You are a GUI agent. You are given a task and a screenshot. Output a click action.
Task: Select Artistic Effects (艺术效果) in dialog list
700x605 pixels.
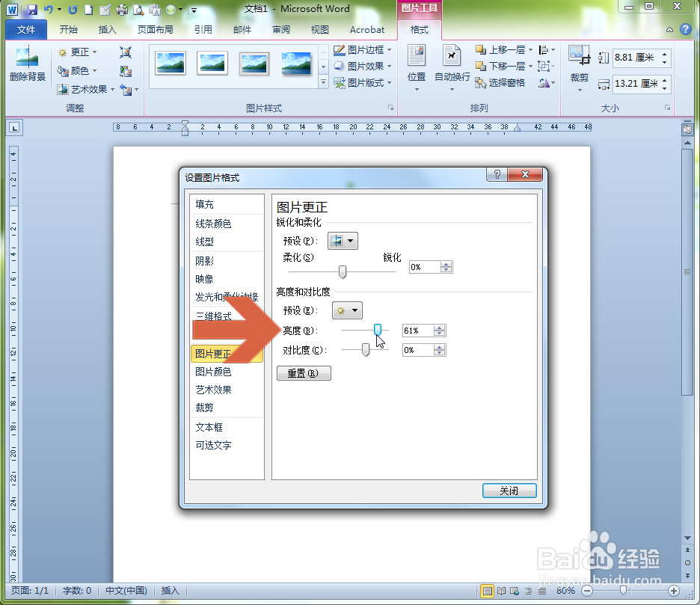213,390
